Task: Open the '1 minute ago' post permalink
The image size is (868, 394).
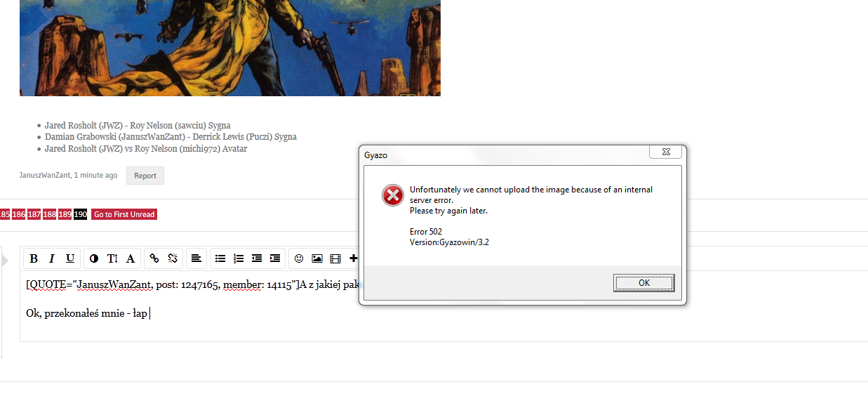Action: [x=96, y=176]
